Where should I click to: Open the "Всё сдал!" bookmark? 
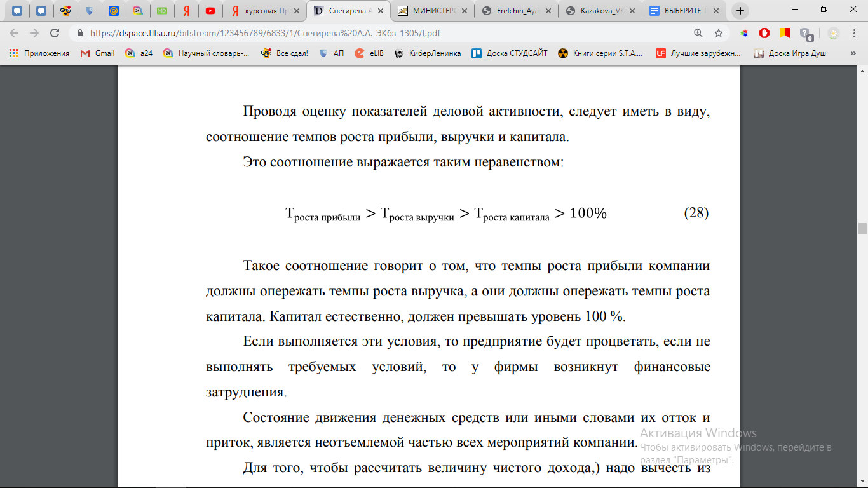coord(285,53)
